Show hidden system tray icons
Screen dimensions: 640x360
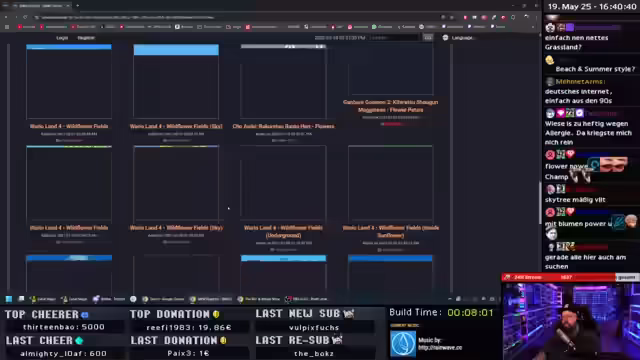point(449,299)
